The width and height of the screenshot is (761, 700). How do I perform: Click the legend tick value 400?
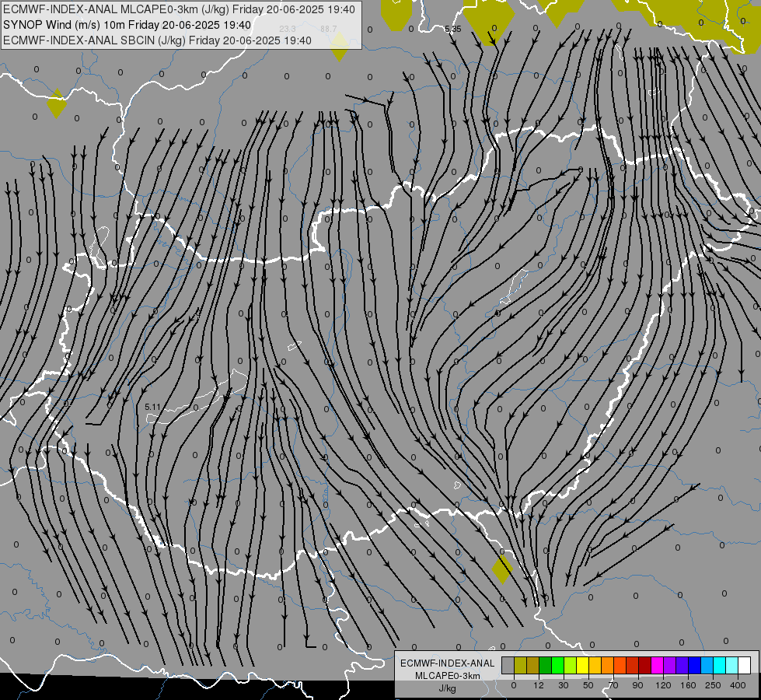[x=738, y=685]
